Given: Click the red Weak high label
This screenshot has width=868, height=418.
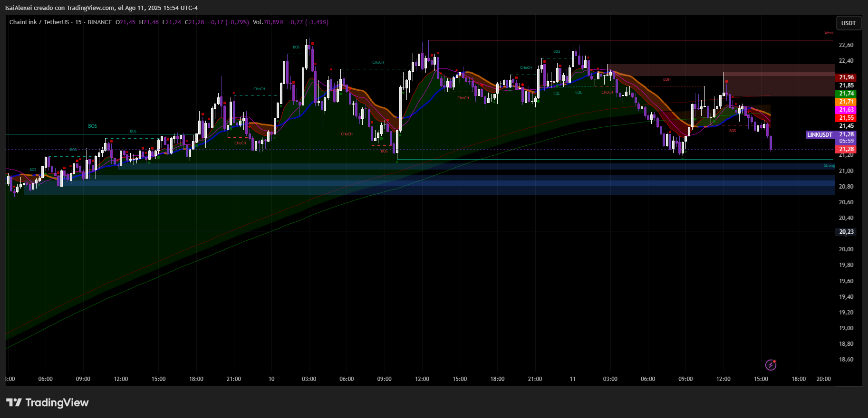Looking at the screenshot, I should point(829,33).
